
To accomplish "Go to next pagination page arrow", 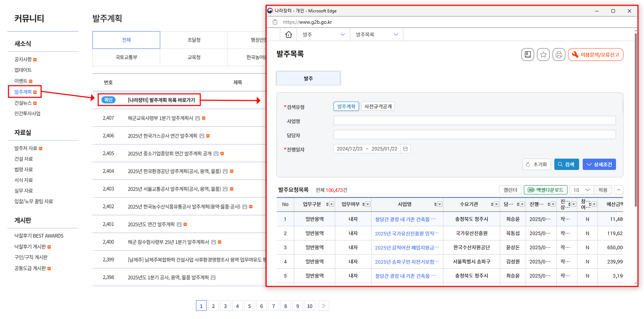I will [x=324, y=306].
